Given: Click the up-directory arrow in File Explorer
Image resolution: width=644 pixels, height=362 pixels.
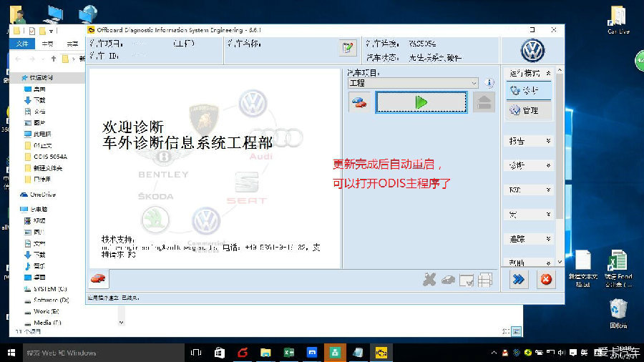Looking at the screenshot, I should pyautogui.click(x=54, y=59).
